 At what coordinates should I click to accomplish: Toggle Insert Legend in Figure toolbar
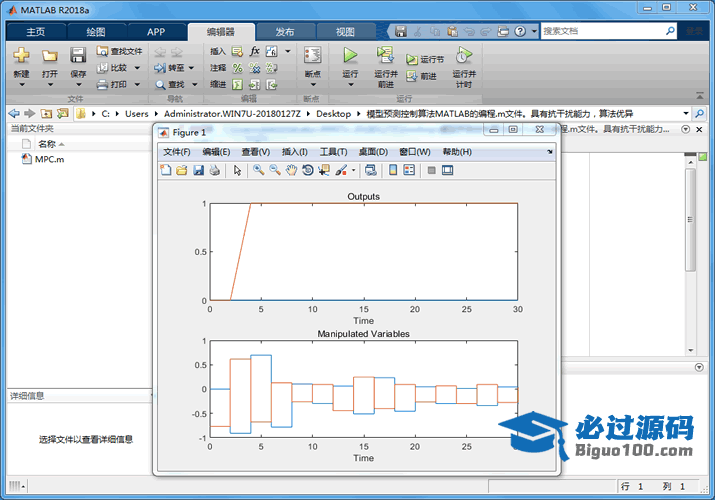[x=409, y=170]
